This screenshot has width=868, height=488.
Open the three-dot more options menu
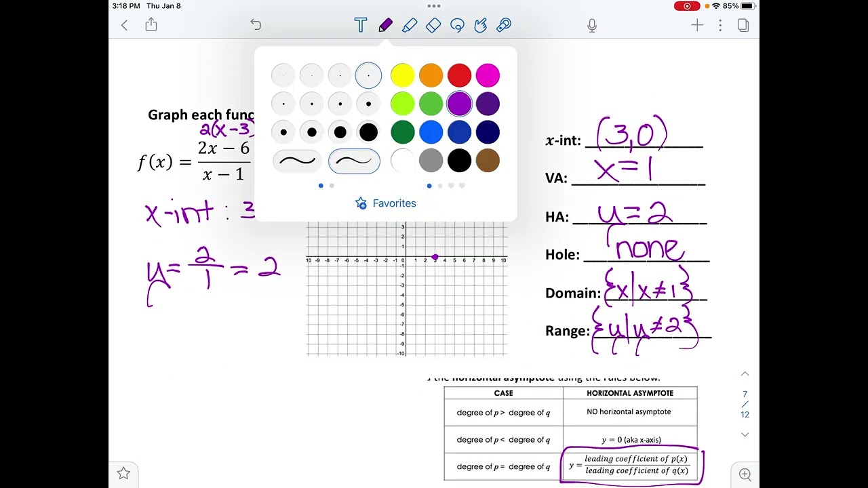point(720,25)
